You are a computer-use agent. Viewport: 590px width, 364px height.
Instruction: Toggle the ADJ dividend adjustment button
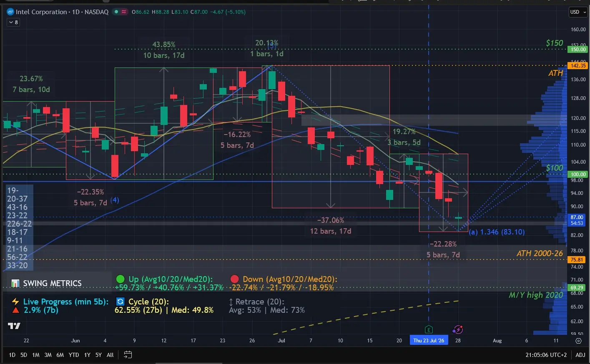[580, 355]
